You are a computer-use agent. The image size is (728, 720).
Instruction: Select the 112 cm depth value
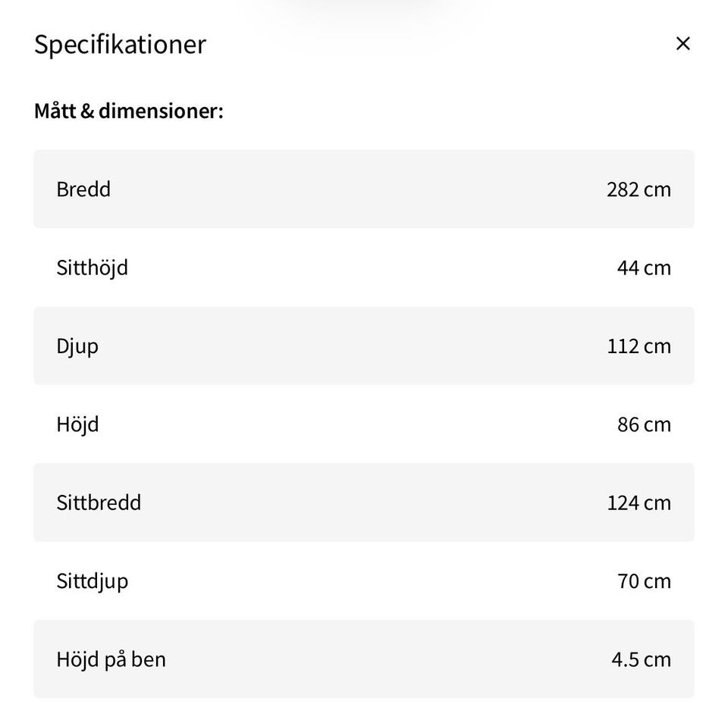click(x=639, y=346)
